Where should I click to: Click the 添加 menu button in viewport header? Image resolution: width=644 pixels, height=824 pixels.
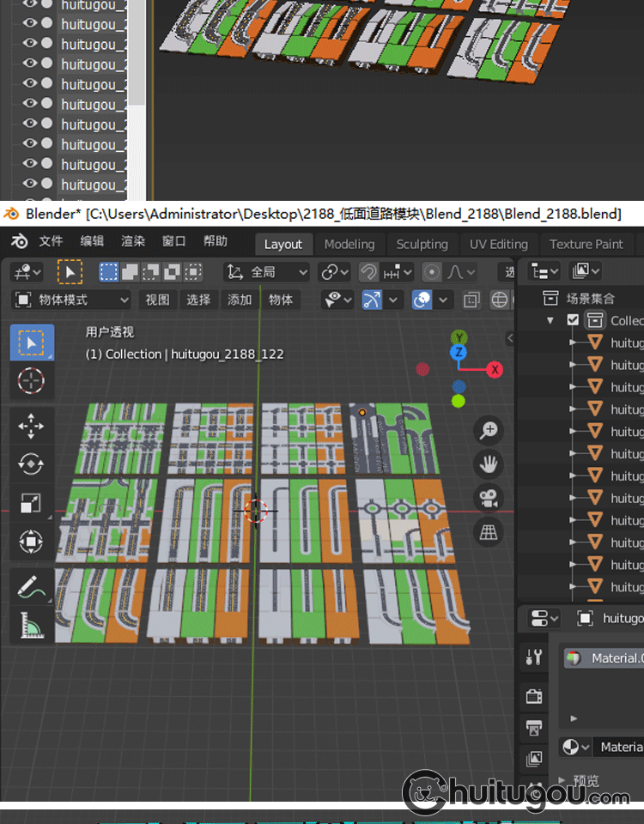(x=240, y=300)
